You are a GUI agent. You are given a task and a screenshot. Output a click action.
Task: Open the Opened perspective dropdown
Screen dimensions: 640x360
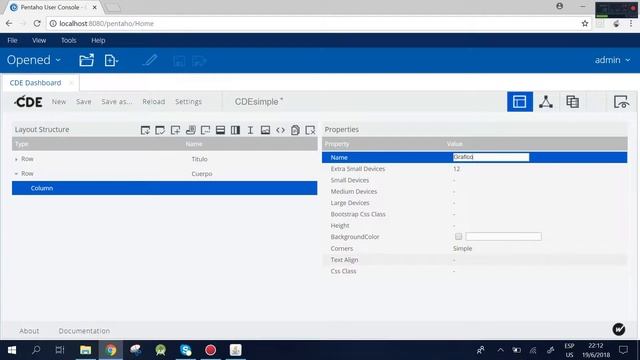(x=34, y=60)
